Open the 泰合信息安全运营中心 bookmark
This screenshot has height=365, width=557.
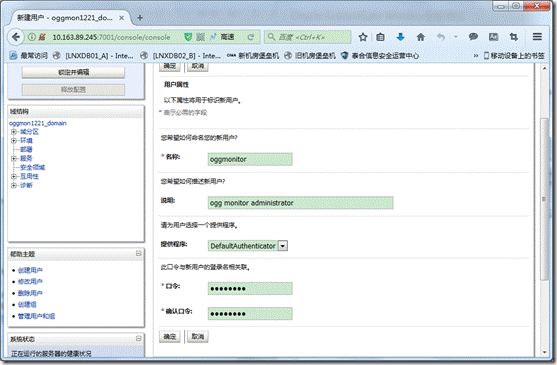380,55
